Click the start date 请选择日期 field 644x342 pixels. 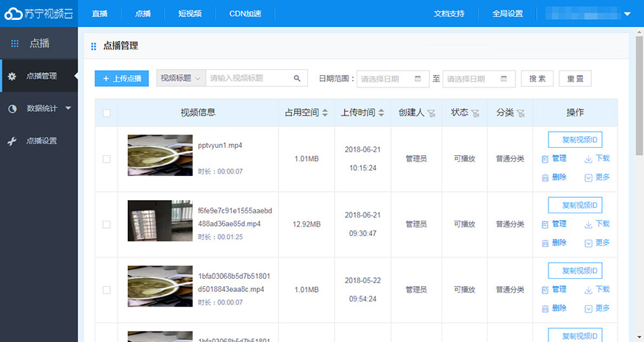click(393, 79)
